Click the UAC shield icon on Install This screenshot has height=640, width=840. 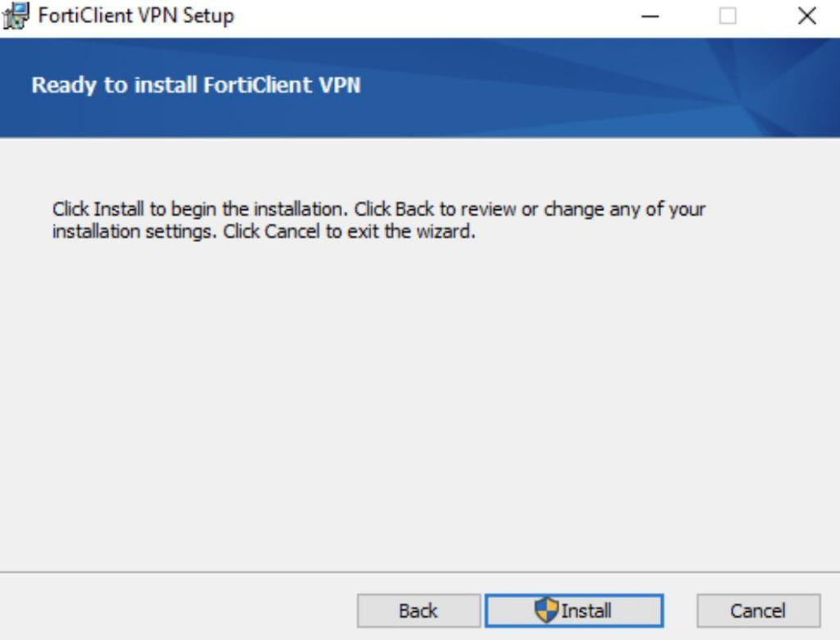pos(546,610)
